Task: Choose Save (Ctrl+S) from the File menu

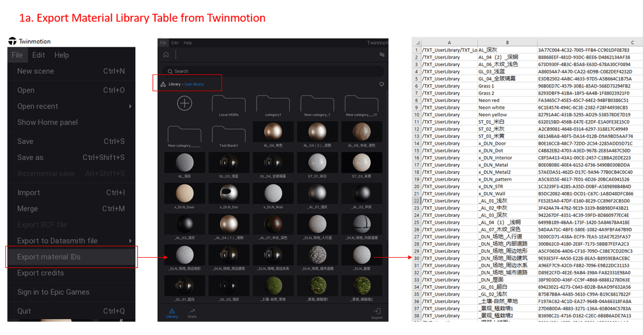Action: [71, 141]
